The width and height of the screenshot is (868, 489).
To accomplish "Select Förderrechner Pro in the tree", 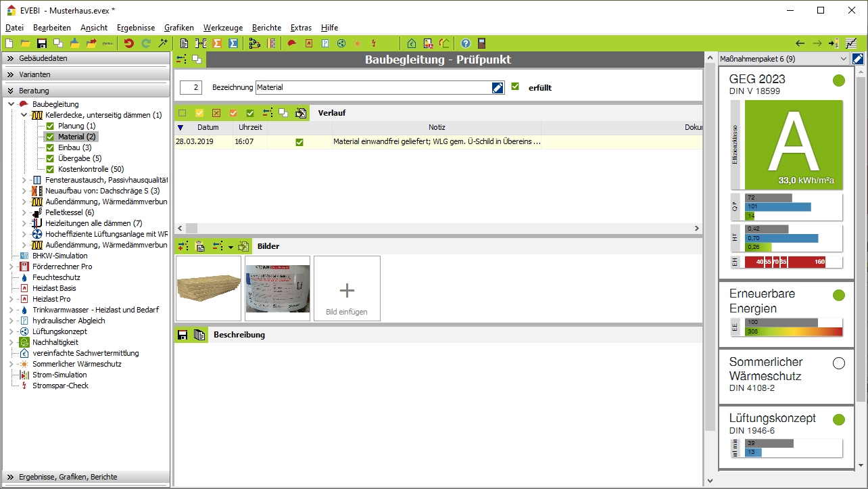I will [x=62, y=266].
